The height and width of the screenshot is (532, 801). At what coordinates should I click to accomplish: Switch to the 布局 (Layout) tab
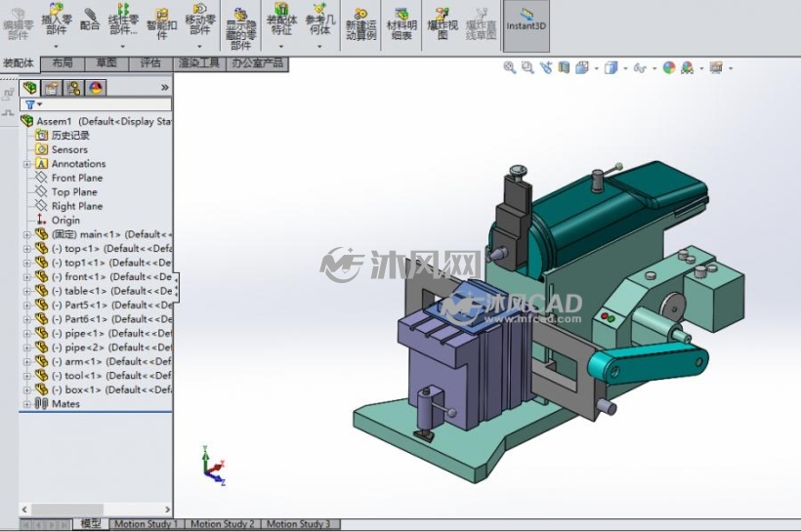pyautogui.click(x=62, y=63)
